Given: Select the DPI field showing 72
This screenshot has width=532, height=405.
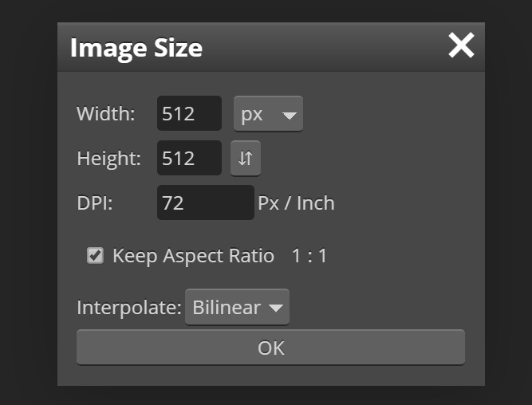Looking at the screenshot, I should (206, 202).
